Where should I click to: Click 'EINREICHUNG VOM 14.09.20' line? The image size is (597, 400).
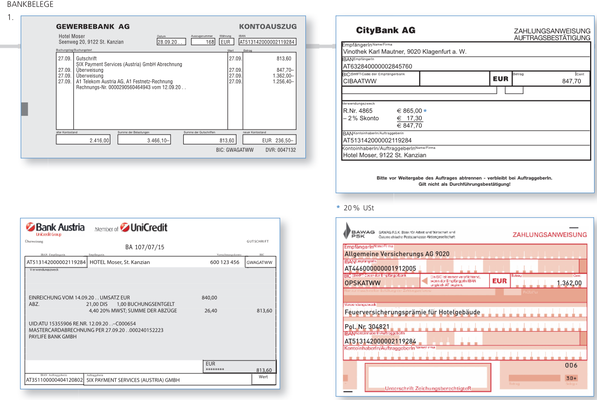click(x=79, y=298)
